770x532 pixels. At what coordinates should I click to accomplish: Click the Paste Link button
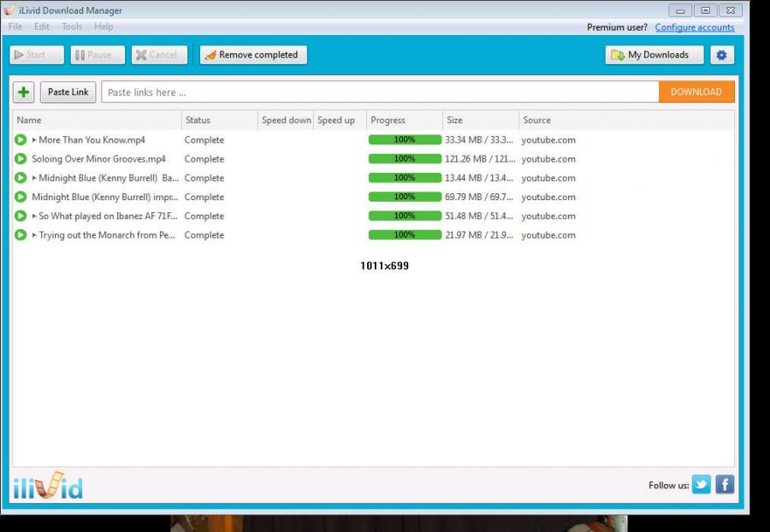click(68, 92)
